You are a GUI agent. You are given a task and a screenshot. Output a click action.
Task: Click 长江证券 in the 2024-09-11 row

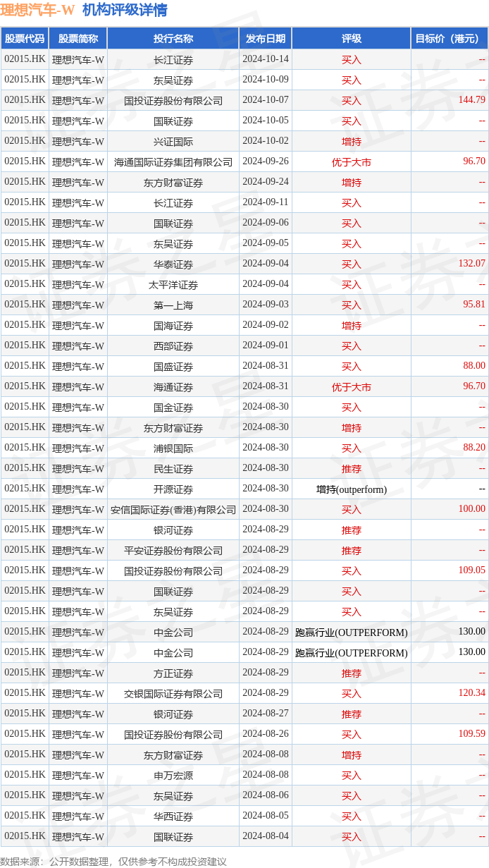point(173,202)
